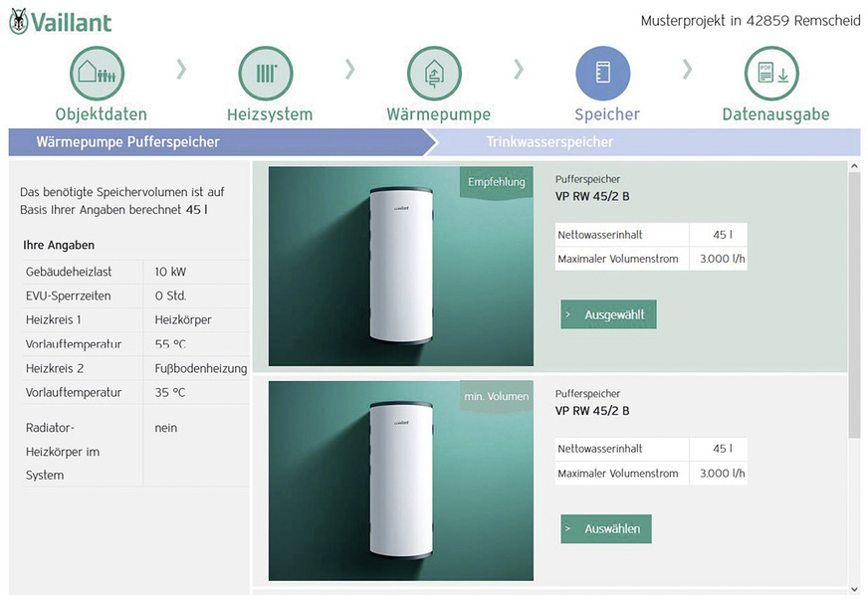The image size is (868, 601).
Task: Click the scrollbar up arrow
Action: tap(854, 167)
